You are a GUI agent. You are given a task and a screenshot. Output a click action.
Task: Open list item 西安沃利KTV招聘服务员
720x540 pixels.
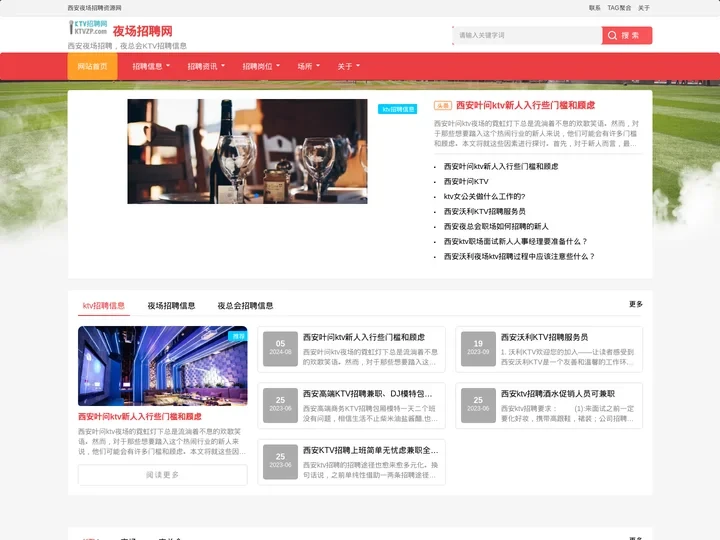[484, 211]
